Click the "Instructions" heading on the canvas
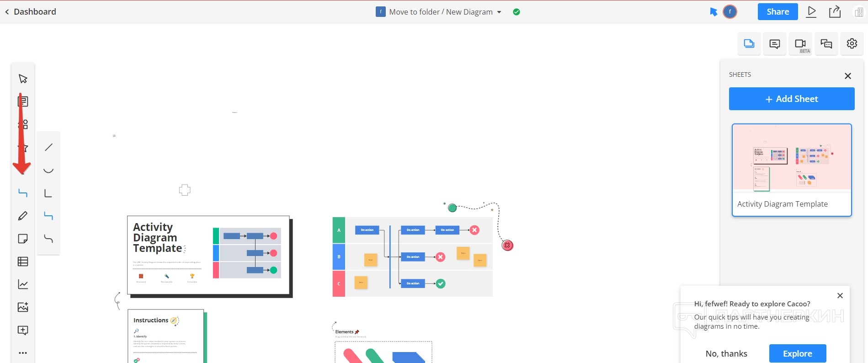 click(x=151, y=320)
